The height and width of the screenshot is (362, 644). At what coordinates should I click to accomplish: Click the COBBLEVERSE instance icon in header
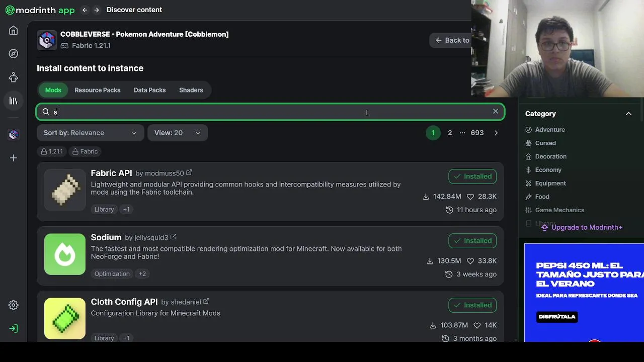tap(47, 40)
